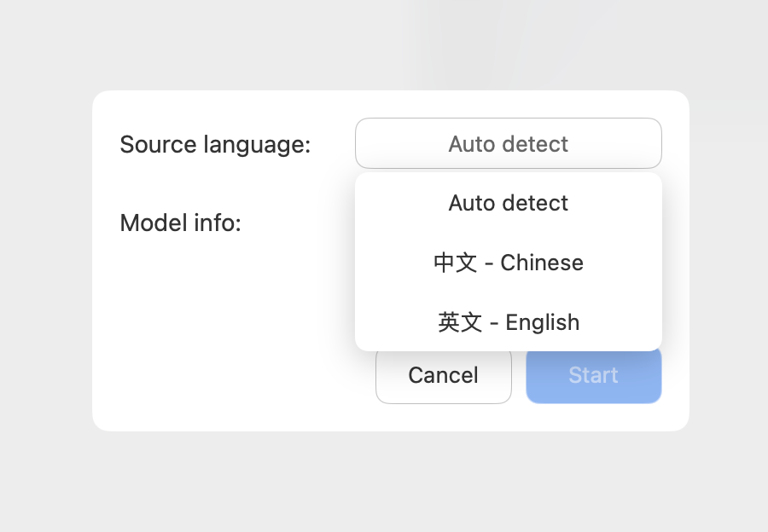Image resolution: width=768 pixels, height=532 pixels.
Task: Select the English menu entry
Action: pyautogui.click(x=508, y=322)
